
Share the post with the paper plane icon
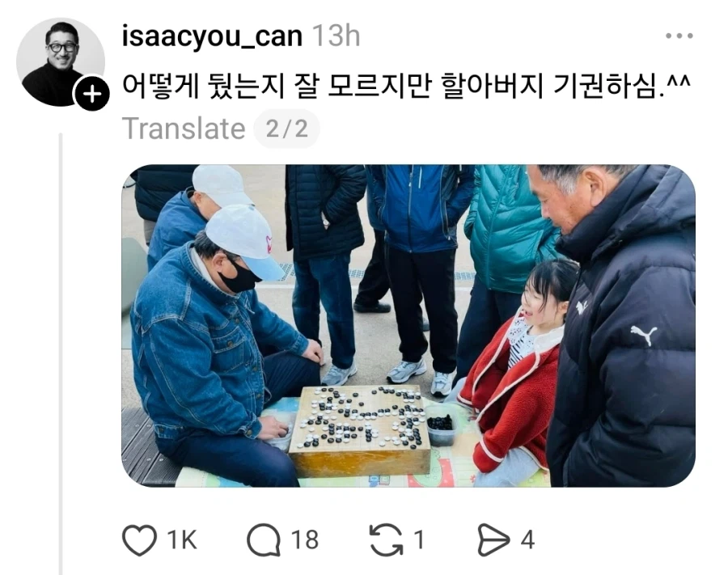pos(493,539)
